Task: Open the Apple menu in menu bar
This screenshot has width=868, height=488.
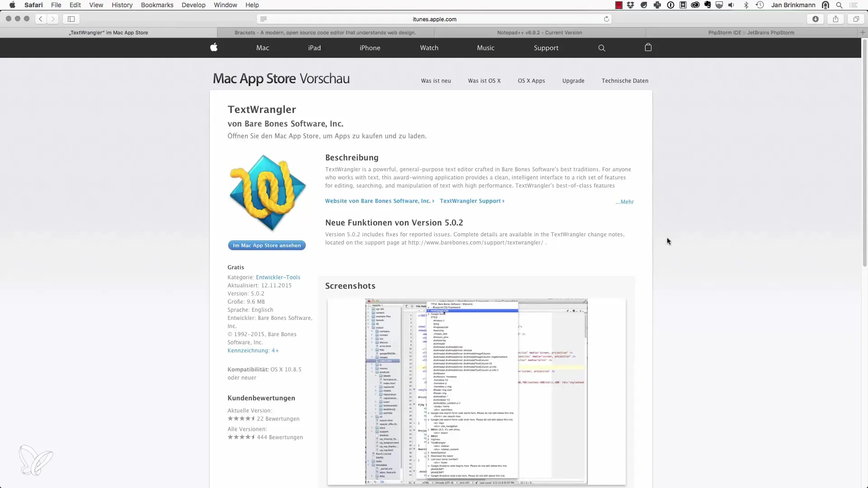Action: coord(12,5)
